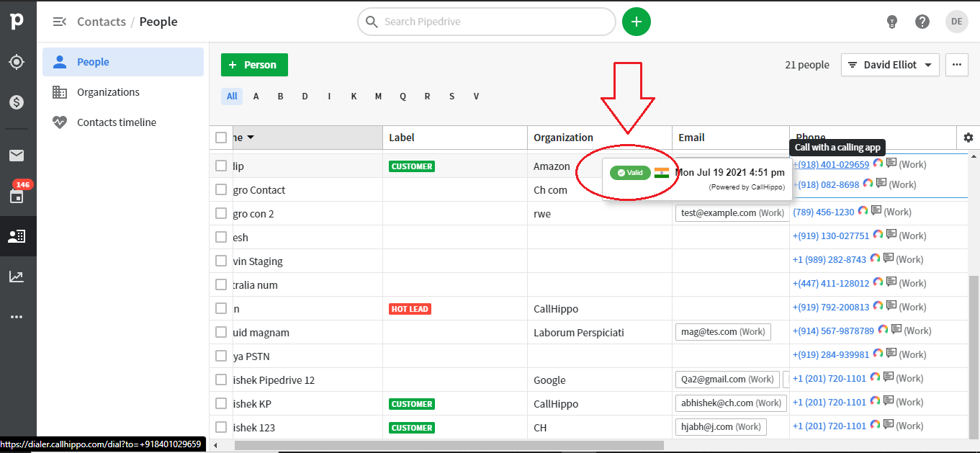This screenshot has width=980, height=453.
Task: Click CallHippo icon beside +(919) 792-200813
Action: pos(878,306)
